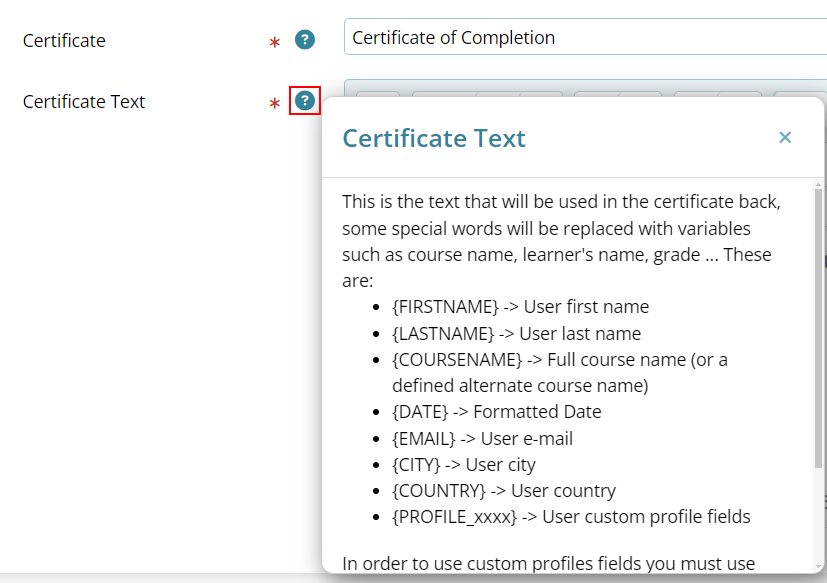The height and width of the screenshot is (583, 827).
Task: Close the Certificate Text help popup
Action: (785, 138)
